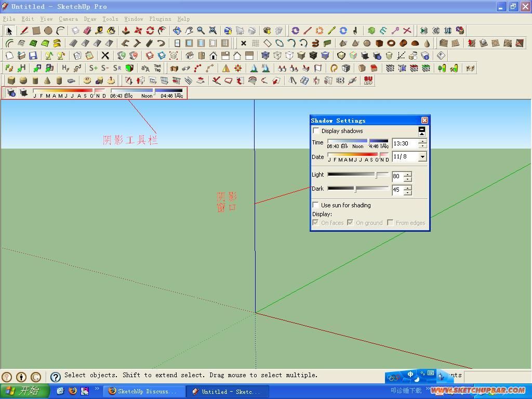Open the Edit menu

28,19
